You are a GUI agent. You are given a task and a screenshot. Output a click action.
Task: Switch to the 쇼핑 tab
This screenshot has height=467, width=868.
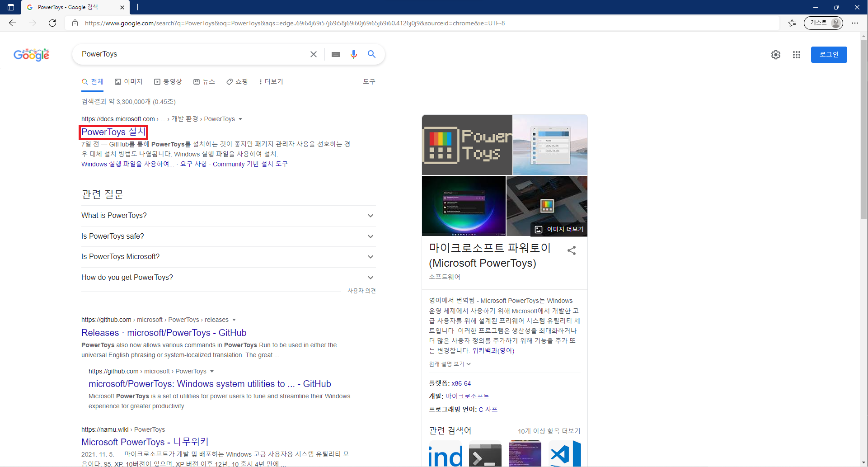pos(237,82)
